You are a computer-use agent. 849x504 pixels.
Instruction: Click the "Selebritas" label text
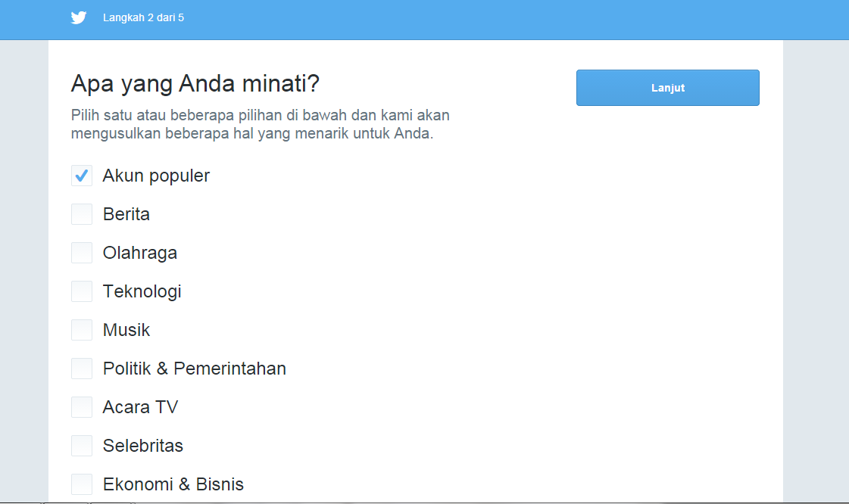pos(143,446)
